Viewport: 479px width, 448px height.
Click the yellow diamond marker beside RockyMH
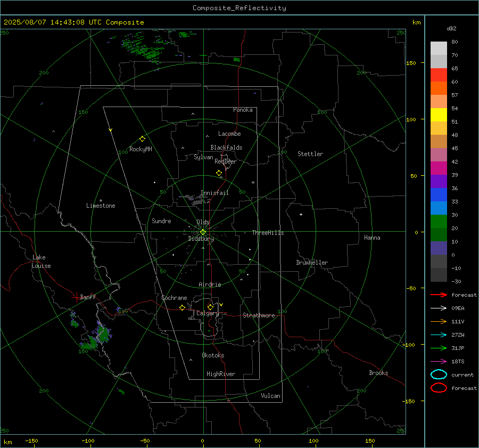[x=142, y=139]
